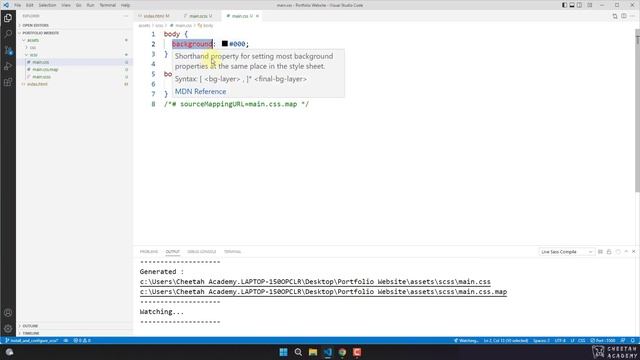The height and width of the screenshot is (360, 640).
Task: Expand the css folder
Action: (74, 47)
